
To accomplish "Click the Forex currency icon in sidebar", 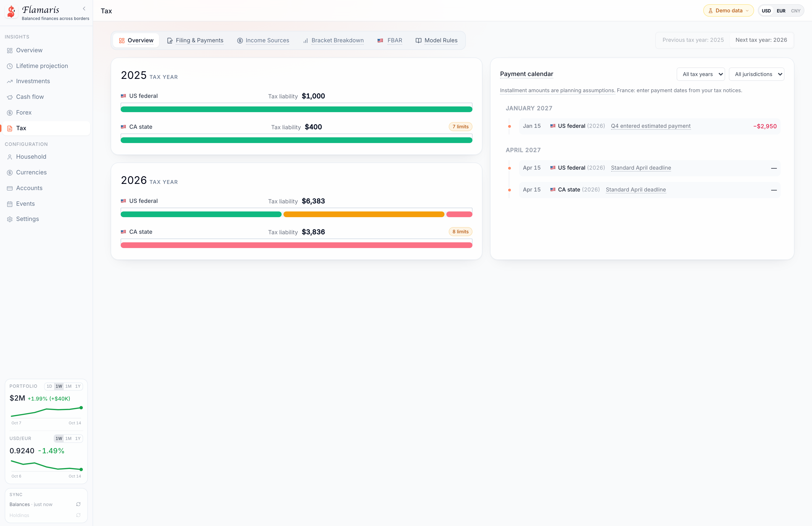I will tap(9, 113).
